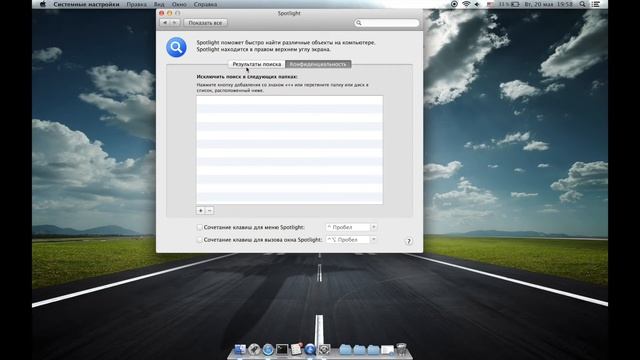This screenshot has height=360, width=640.
Task: Enable the Spotlight window keyboard shortcut checkbox
Action: [x=200, y=240]
